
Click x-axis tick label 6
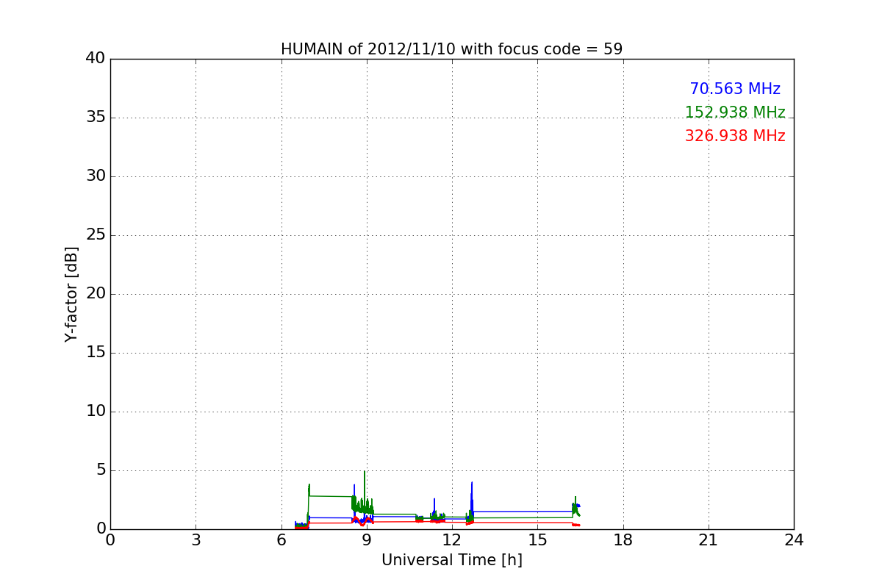click(x=281, y=540)
